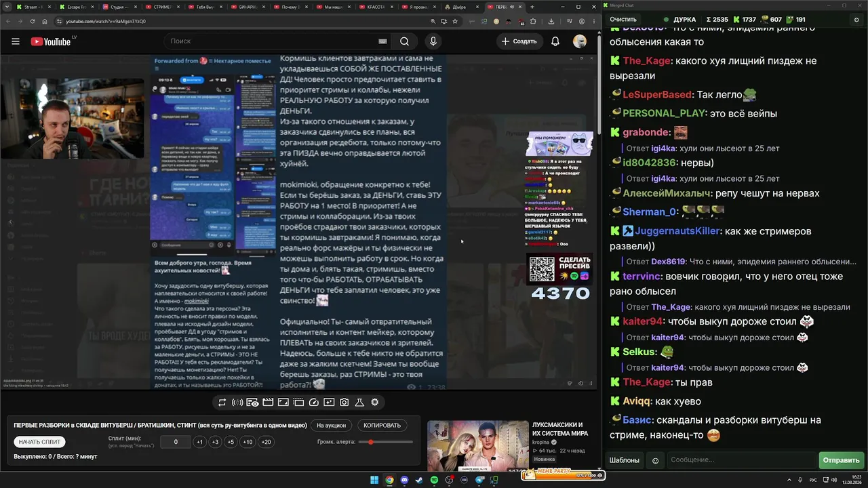The height and width of the screenshot is (488, 868).
Task: Click 'Очистить' in Merged Chat
Action: point(623,20)
